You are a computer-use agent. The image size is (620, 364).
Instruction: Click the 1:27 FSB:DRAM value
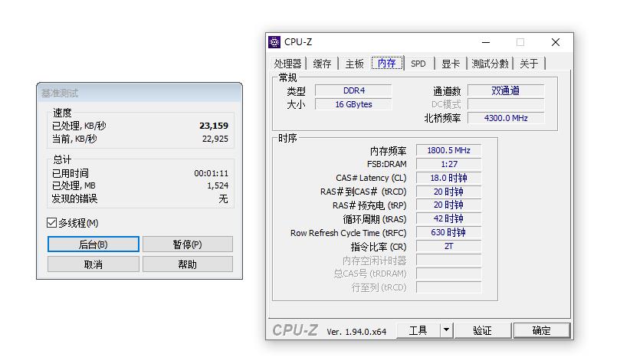coord(449,164)
